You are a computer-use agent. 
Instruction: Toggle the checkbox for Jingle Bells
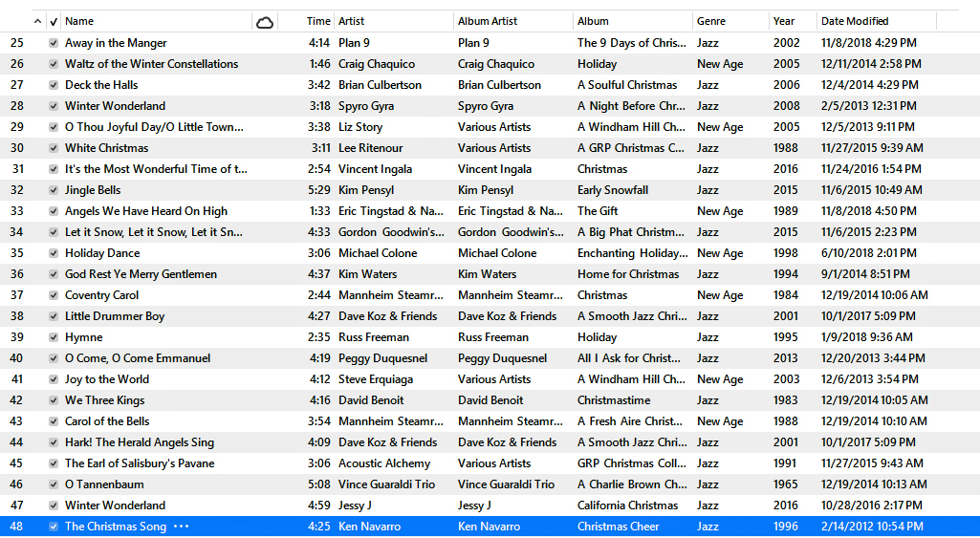(54, 190)
